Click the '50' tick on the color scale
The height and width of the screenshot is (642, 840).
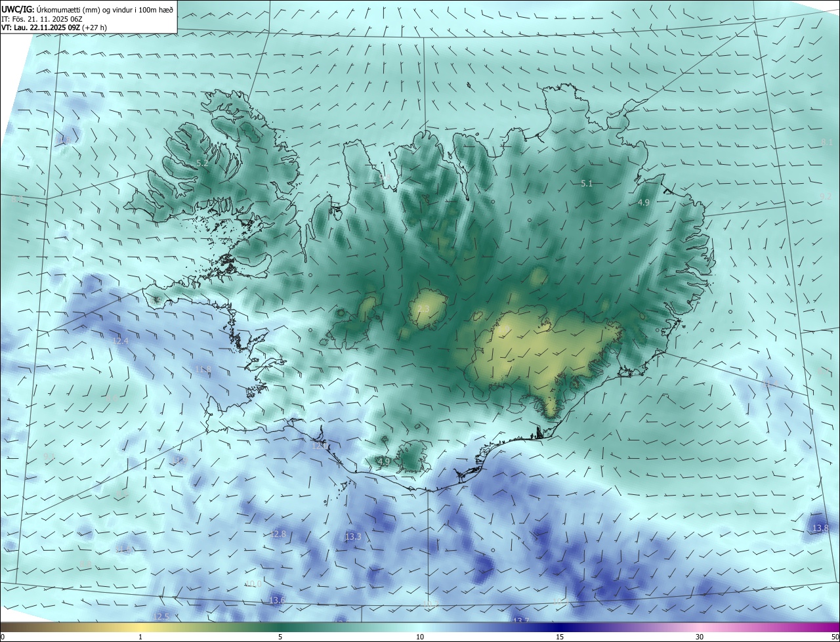pos(835,637)
